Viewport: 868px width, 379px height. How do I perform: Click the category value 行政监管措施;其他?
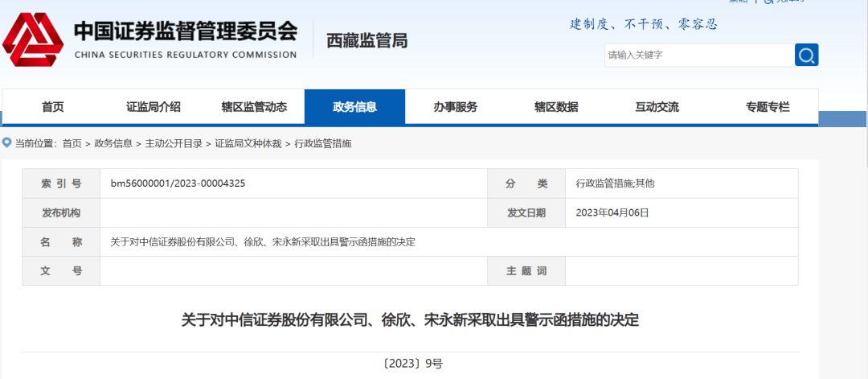[x=615, y=183]
